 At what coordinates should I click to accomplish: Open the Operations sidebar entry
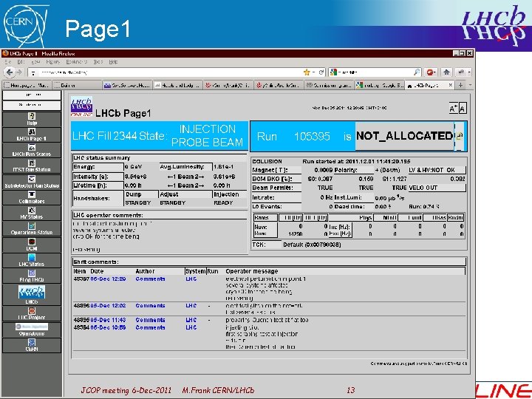(x=32, y=330)
